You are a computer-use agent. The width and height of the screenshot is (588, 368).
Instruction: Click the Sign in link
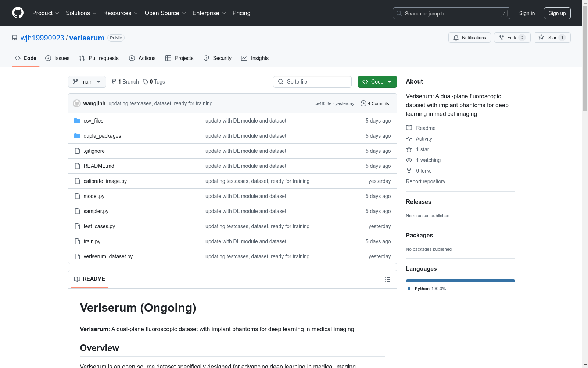coord(527,13)
